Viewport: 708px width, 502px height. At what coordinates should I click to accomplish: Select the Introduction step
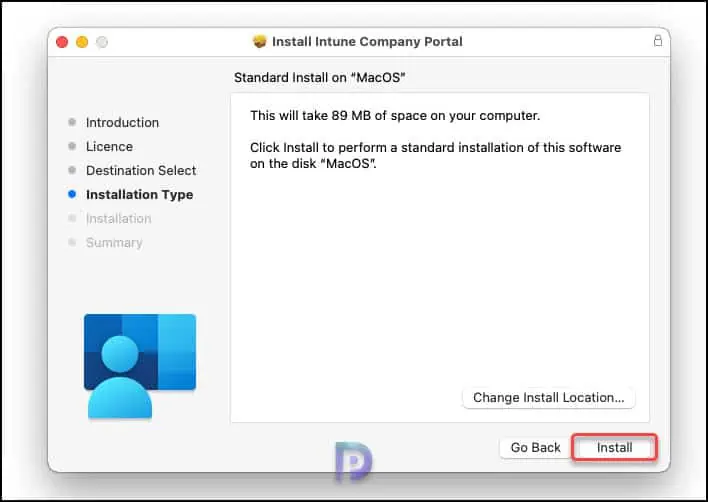point(122,122)
